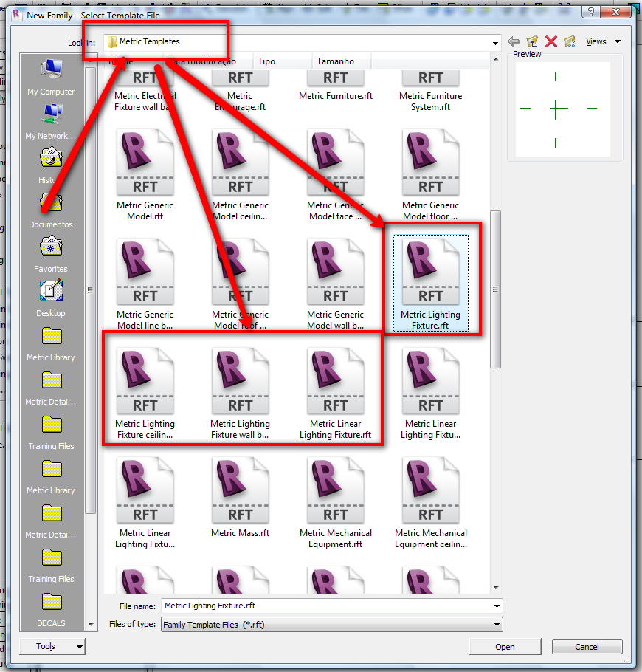This screenshot has width=642, height=672.
Task: Open the Tools dropdown button
Action: pos(52,646)
